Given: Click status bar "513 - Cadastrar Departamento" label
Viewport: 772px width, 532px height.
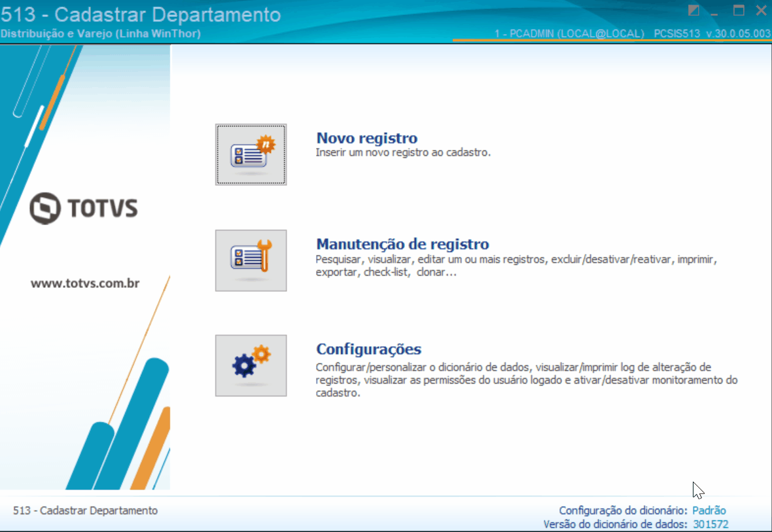Looking at the screenshot, I should [x=85, y=510].
